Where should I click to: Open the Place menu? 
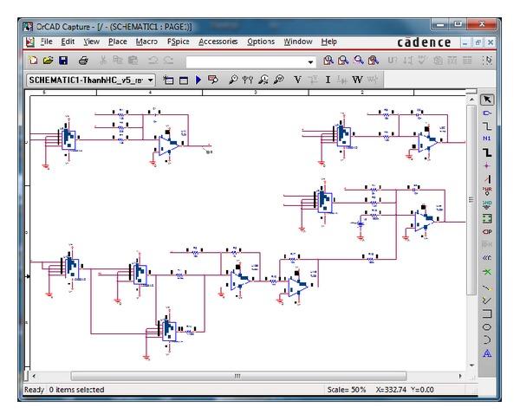pyautogui.click(x=117, y=42)
